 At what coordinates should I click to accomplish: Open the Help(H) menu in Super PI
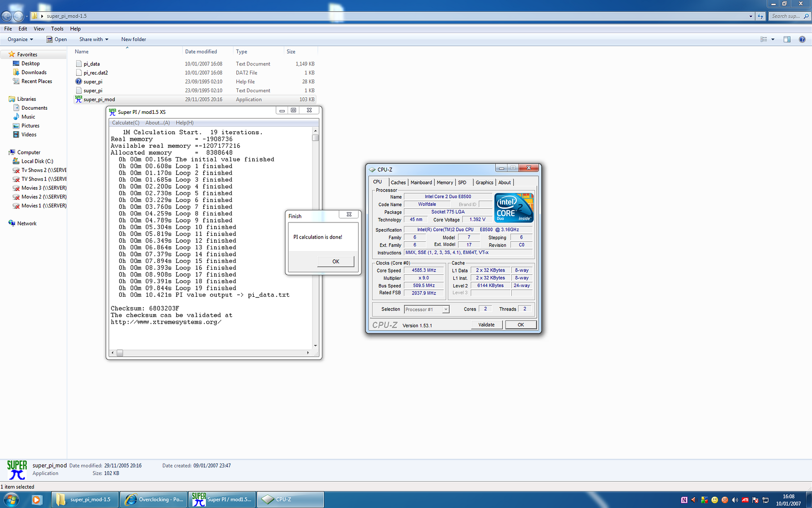[x=185, y=123]
